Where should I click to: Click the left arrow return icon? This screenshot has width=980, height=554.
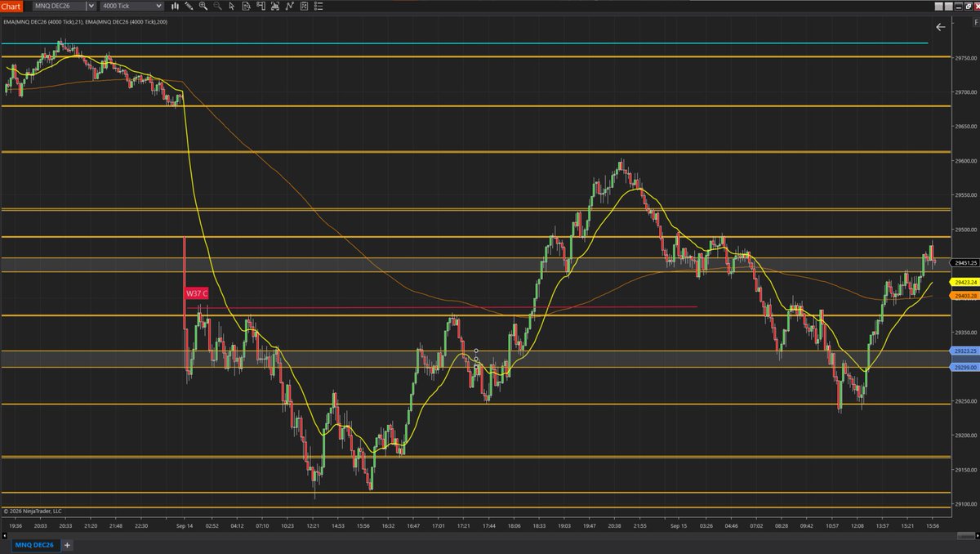pyautogui.click(x=940, y=27)
